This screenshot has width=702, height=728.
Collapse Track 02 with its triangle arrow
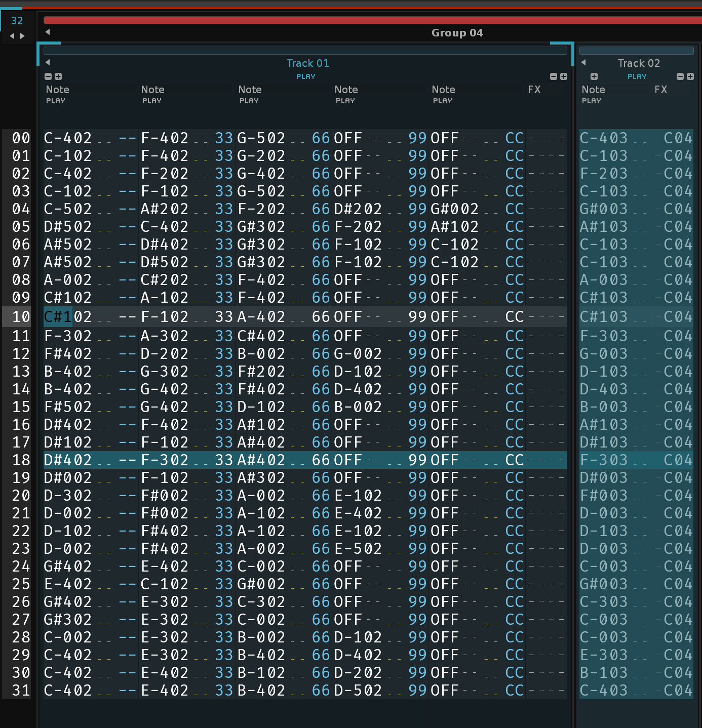(x=583, y=62)
